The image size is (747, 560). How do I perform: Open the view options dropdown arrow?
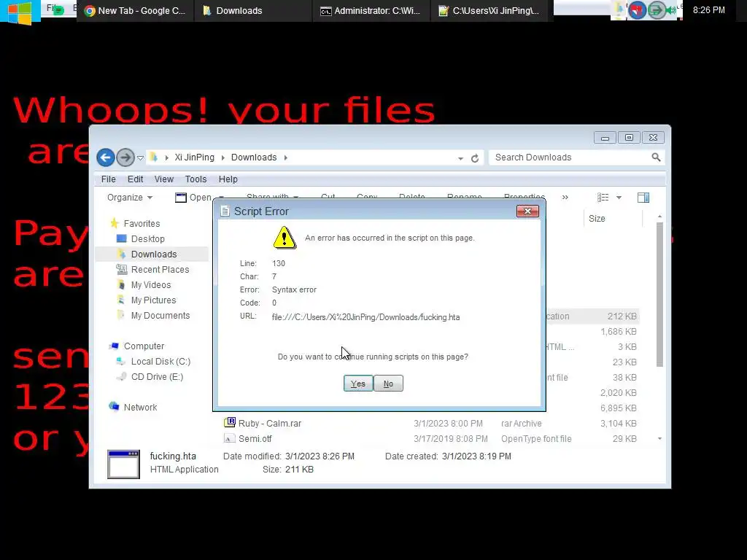(619, 198)
